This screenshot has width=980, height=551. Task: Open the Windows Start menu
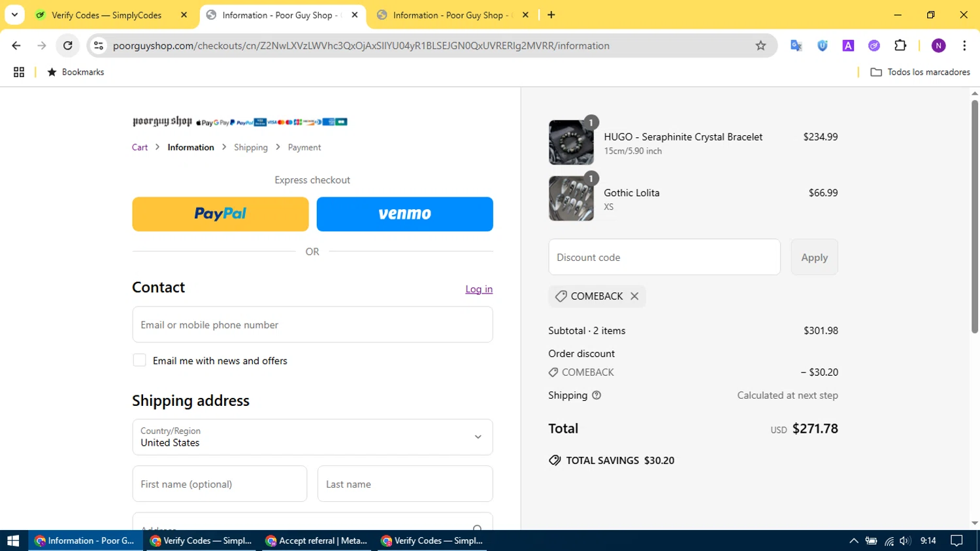[13, 541]
